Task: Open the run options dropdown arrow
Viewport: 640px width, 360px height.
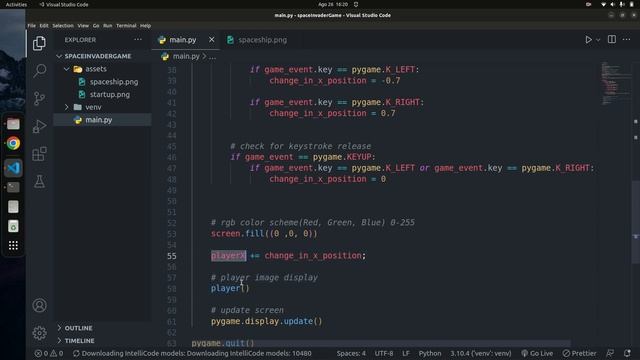Action: (x=598, y=40)
